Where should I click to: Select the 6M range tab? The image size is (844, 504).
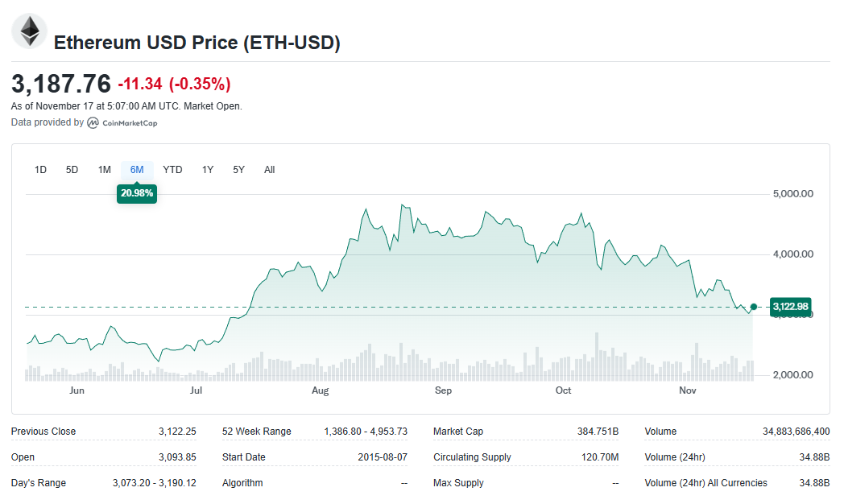pos(137,170)
